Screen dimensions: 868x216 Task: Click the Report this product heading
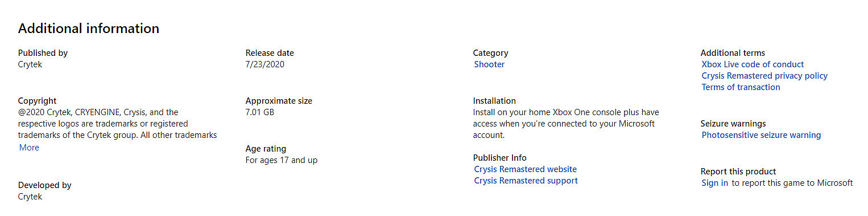tap(738, 172)
